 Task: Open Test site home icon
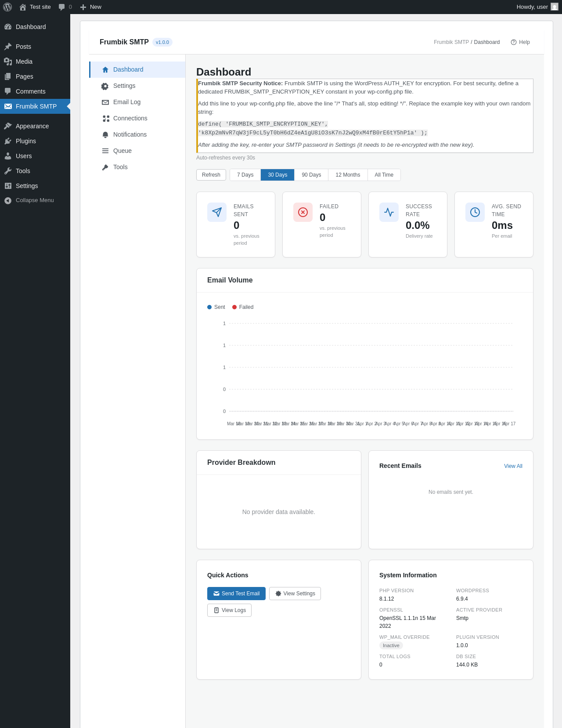click(23, 7)
